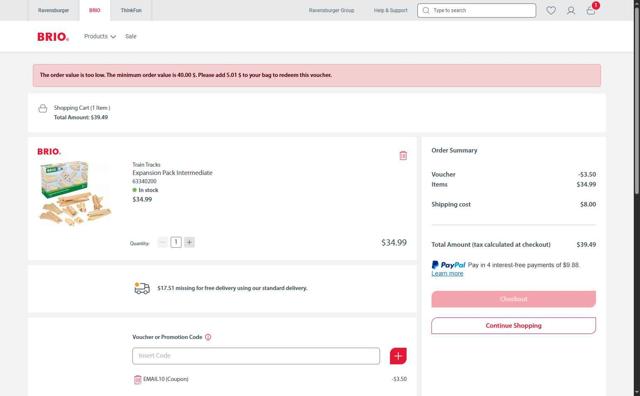Click Continue Shopping button

pos(513,326)
